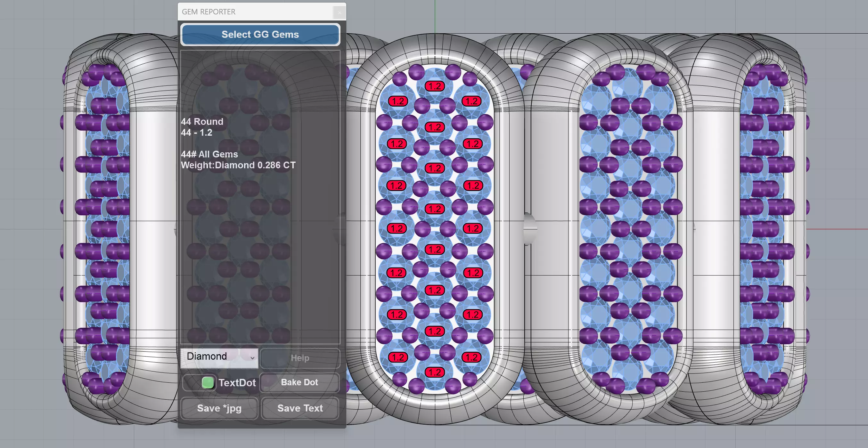Close the Gem Reporter panel
The height and width of the screenshot is (448, 868).
pyautogui.click(x=339, y=12)
